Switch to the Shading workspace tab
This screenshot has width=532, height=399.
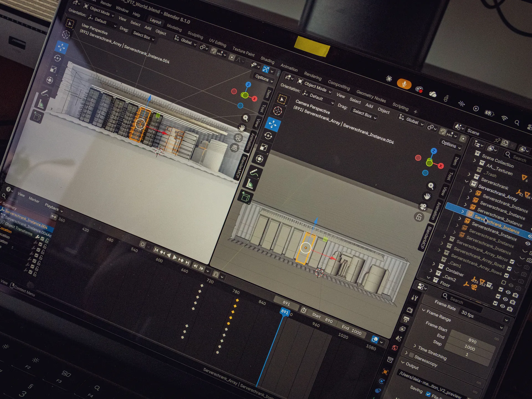click(x=267, y=60)
